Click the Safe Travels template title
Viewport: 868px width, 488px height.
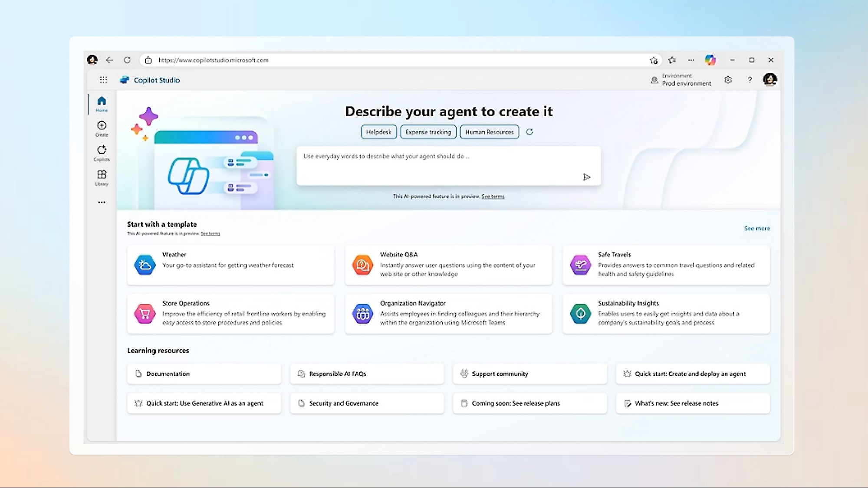click(614, 255)
